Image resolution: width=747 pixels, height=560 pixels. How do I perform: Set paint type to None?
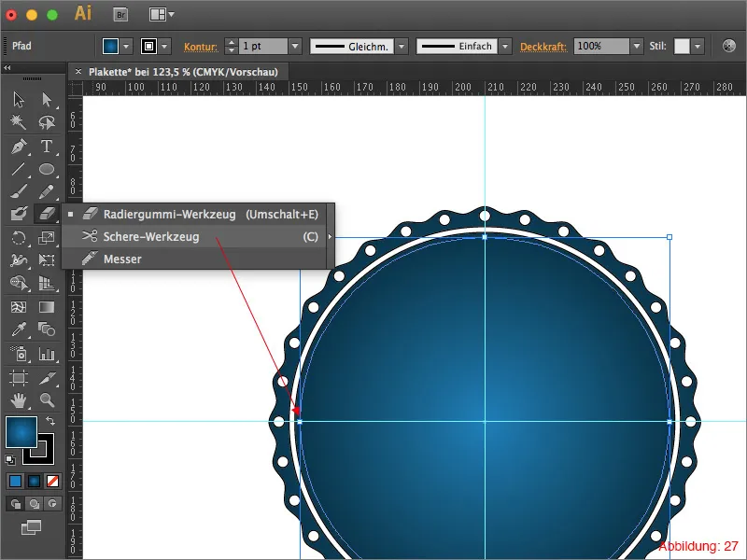[52, 482]
